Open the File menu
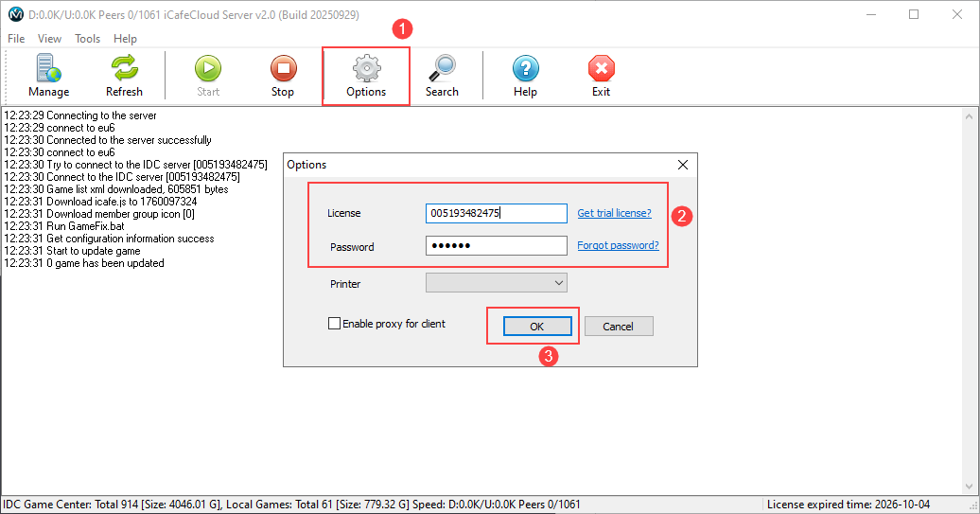 [x=16, y=39]
